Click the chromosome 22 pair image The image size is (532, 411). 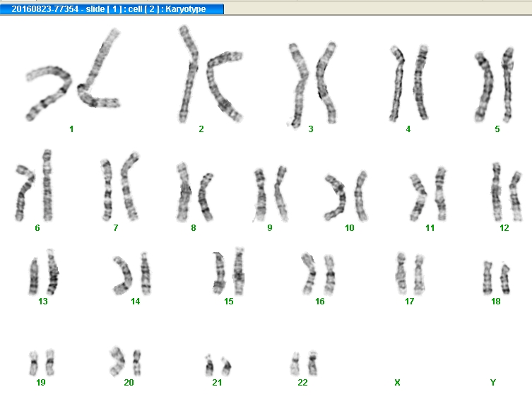point(304,364)
